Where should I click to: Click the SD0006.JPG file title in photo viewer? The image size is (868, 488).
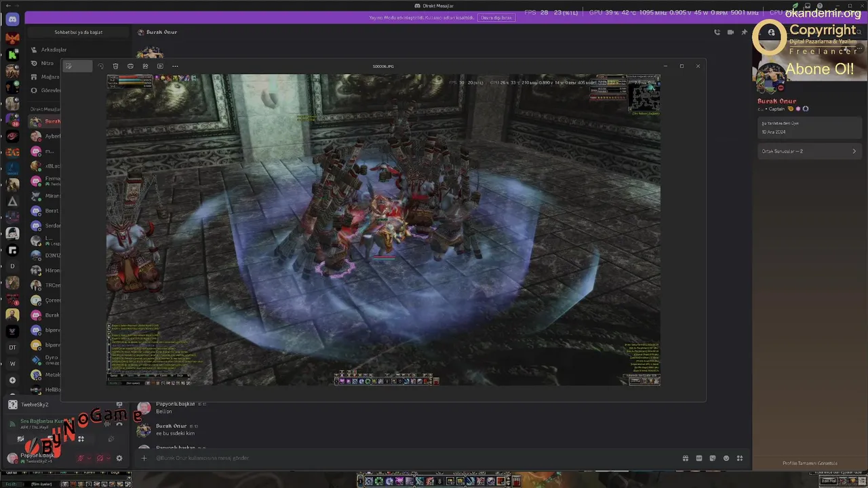pos(383,66)
